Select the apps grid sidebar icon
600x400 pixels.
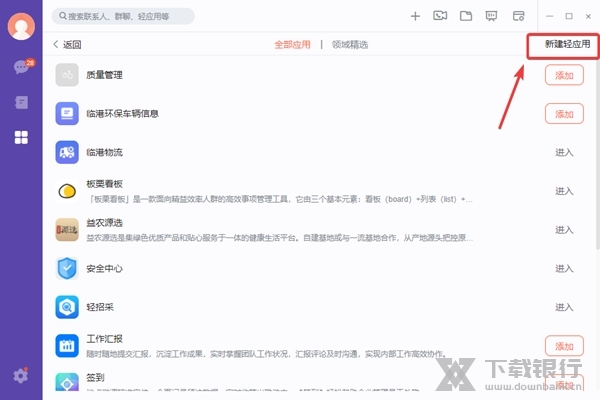[21, 137]
